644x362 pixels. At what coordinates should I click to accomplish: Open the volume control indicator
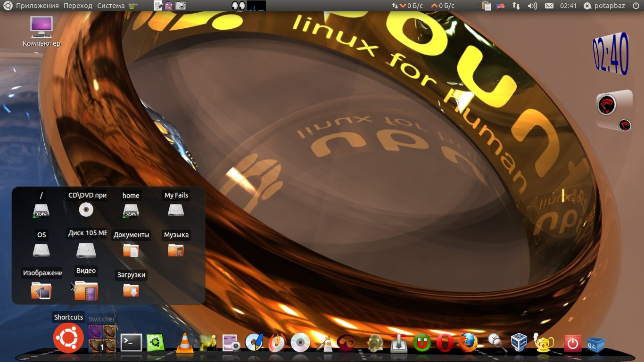532,6
